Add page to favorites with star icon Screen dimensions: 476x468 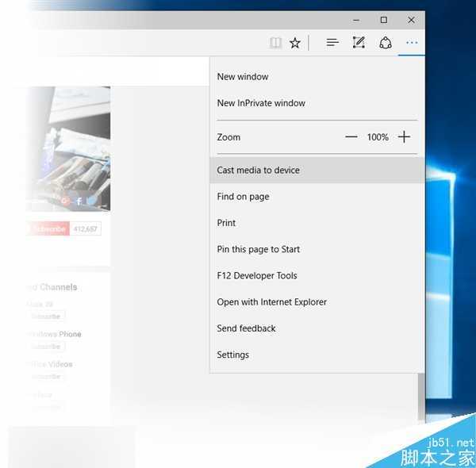[x=295, y=43]
